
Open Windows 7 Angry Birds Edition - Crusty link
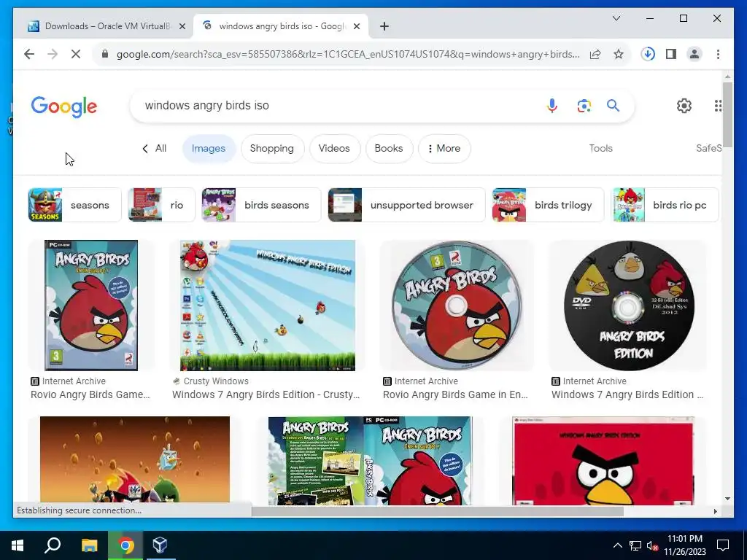coord(266,394)
